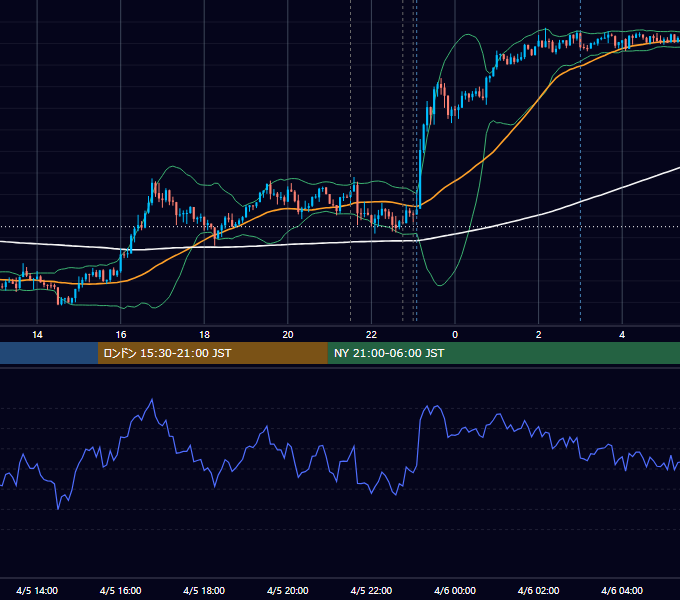
Task: Click the 4/6 02:00 date label
Action: [538, 590]
